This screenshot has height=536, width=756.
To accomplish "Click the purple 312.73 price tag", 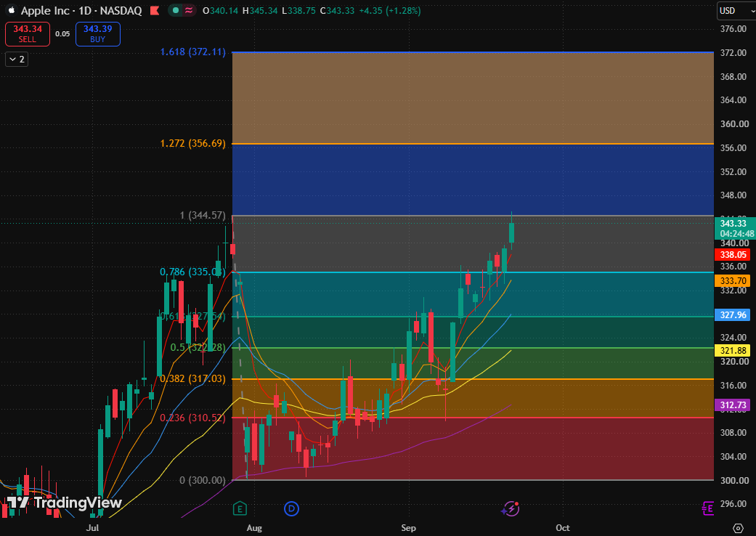I will [733, 405].
